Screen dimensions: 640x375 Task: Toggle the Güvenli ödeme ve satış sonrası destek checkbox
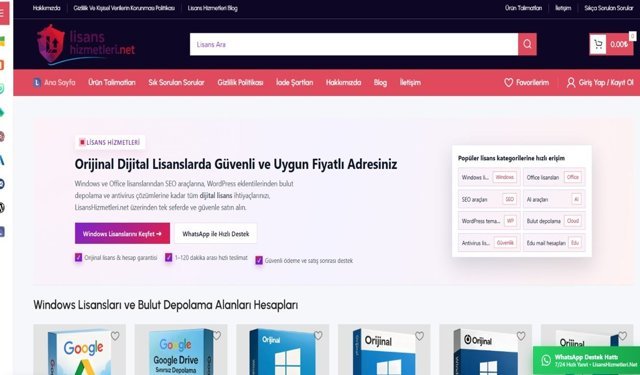click(x=259, y=260)
